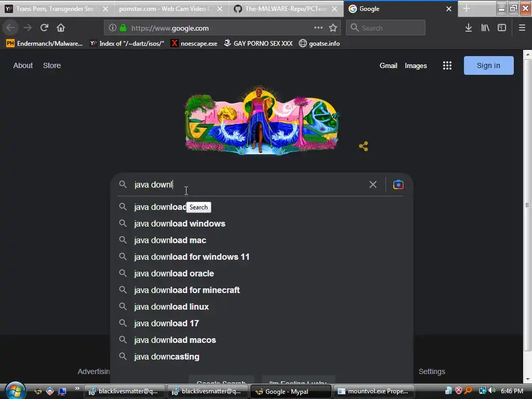The width and height of the screenshot is (532, 399).
Task: Focus the browser toolbar Search field
Action: 385,28
